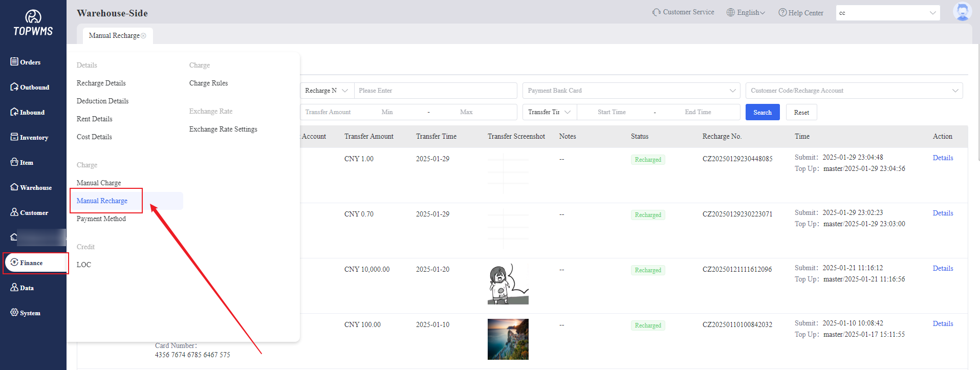Open the Outbound sidebar icon
This screenshot has width=980, height=370.
14,86
